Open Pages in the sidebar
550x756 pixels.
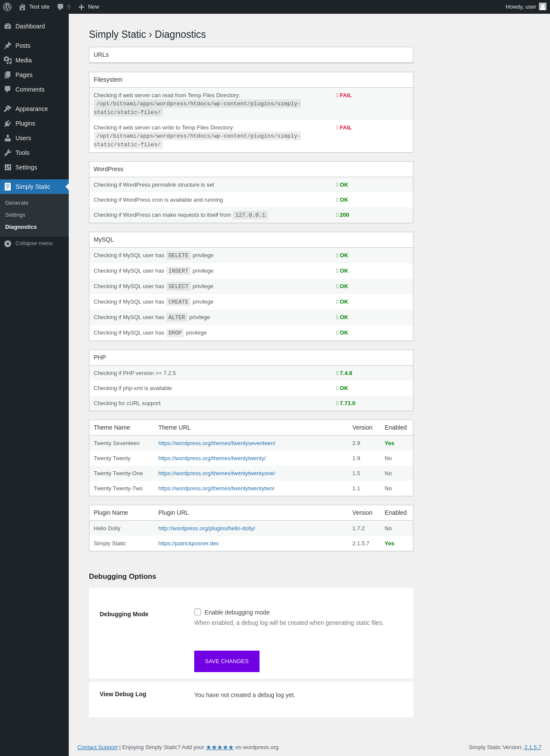coord(34,75)
